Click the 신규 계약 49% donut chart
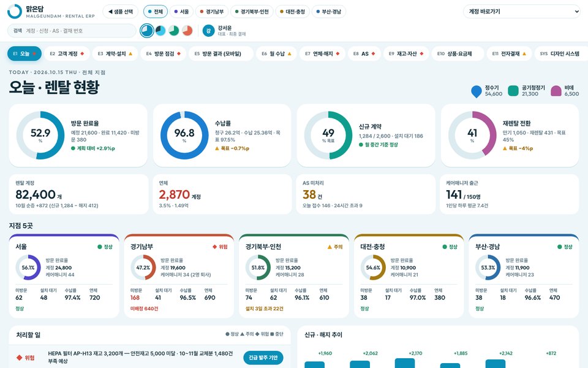 (328, 135)
